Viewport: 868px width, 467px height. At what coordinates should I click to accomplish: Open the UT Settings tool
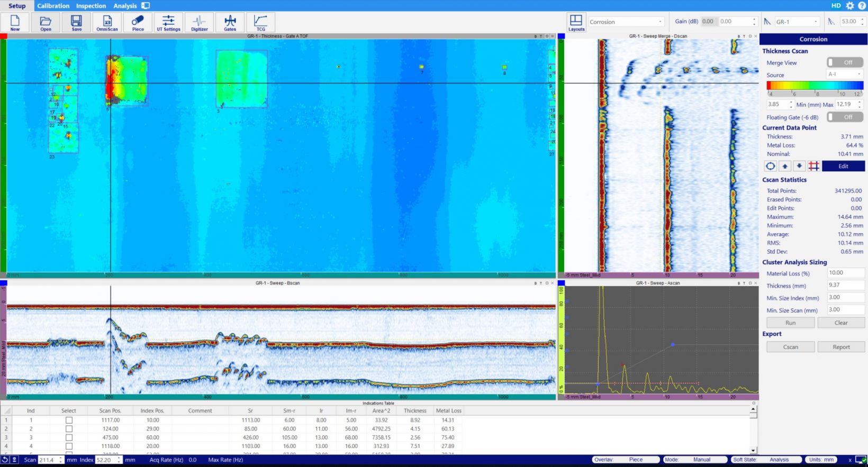[168, 22]
